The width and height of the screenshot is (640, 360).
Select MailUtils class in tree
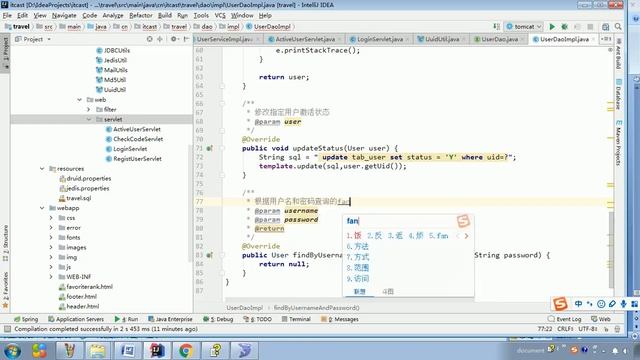coord(111,70)
